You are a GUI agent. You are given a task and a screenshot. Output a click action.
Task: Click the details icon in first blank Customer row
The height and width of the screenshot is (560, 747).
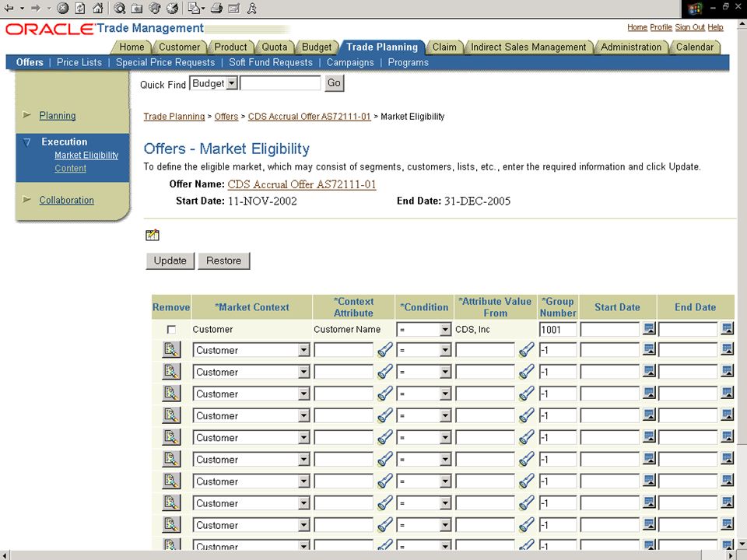(x=171, y=349)
